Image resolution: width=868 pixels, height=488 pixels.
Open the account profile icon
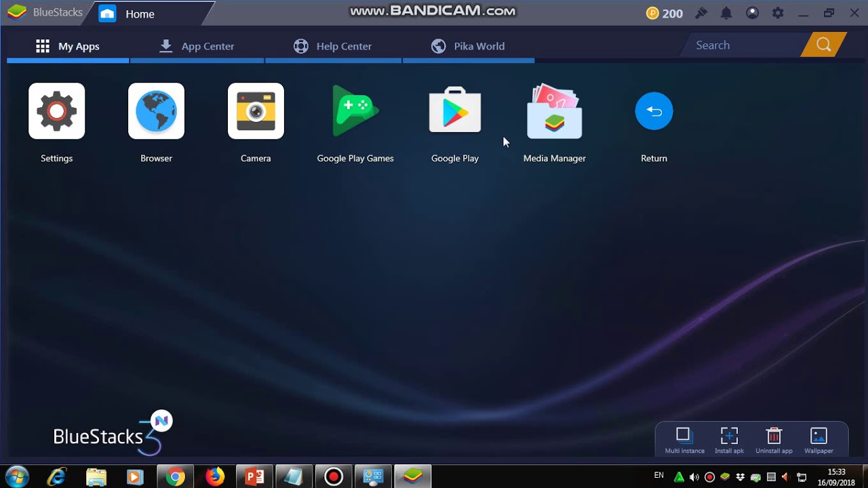pos(752,13)
